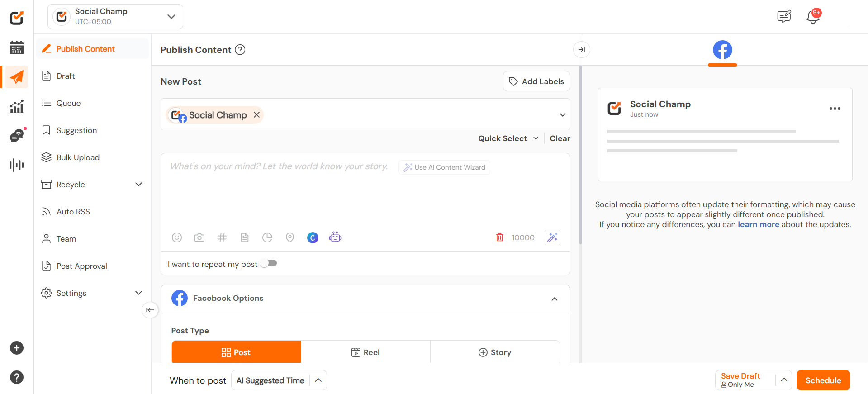Click Use AI Content Wizard
868x394 pixels.
click(444, 167)
